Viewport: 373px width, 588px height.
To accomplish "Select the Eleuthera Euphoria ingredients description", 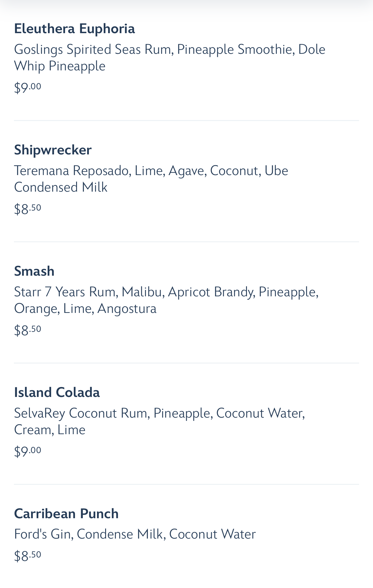I will point(169,58).
